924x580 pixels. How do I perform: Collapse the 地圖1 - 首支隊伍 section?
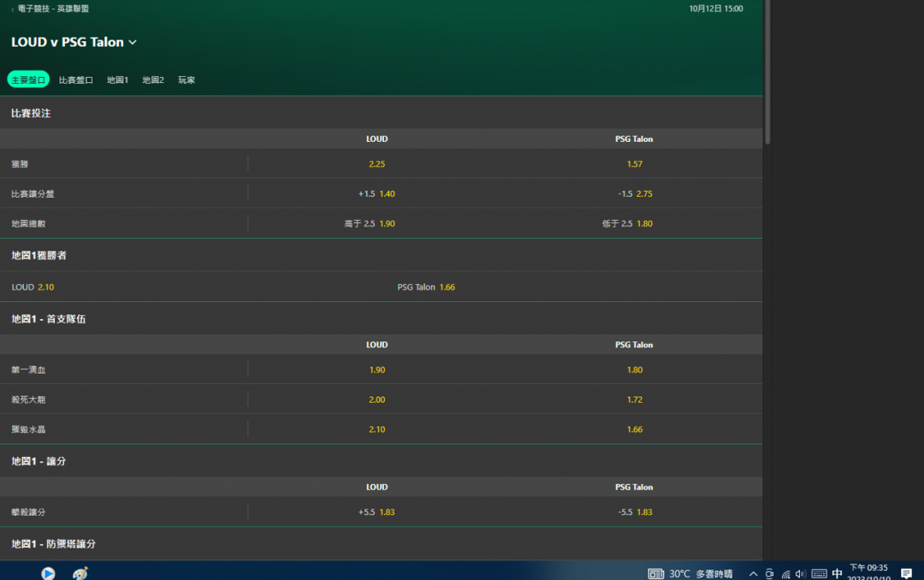[382, 319]
